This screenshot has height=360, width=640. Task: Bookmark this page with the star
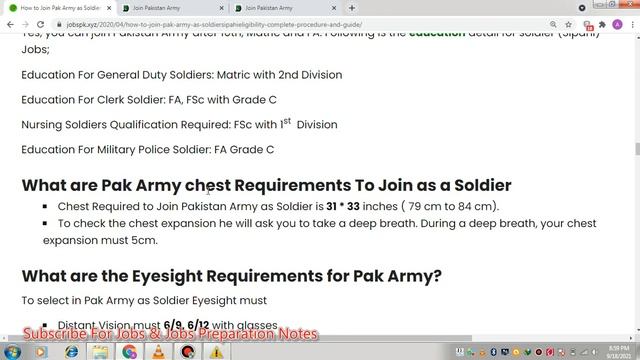click(x=569, y=24)
